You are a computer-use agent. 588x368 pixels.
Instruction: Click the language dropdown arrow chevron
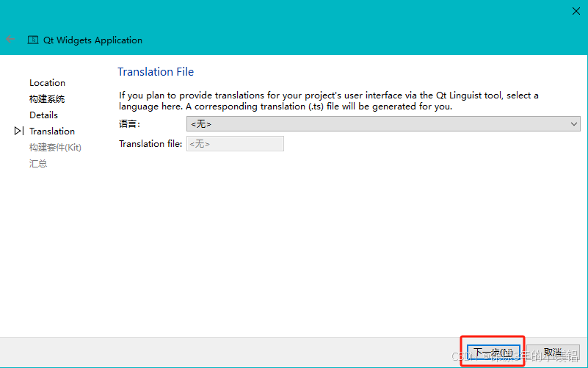click(574, 124)
